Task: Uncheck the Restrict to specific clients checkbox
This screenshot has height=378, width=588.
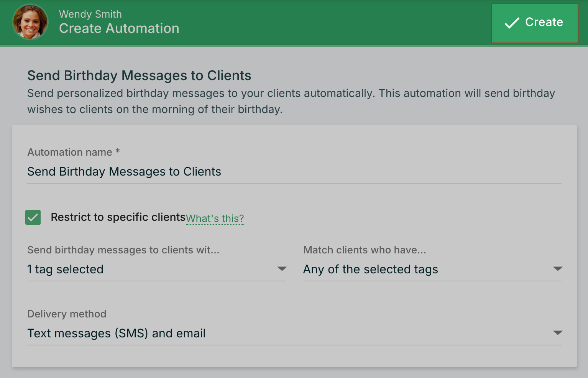Action: pos(33,217)
